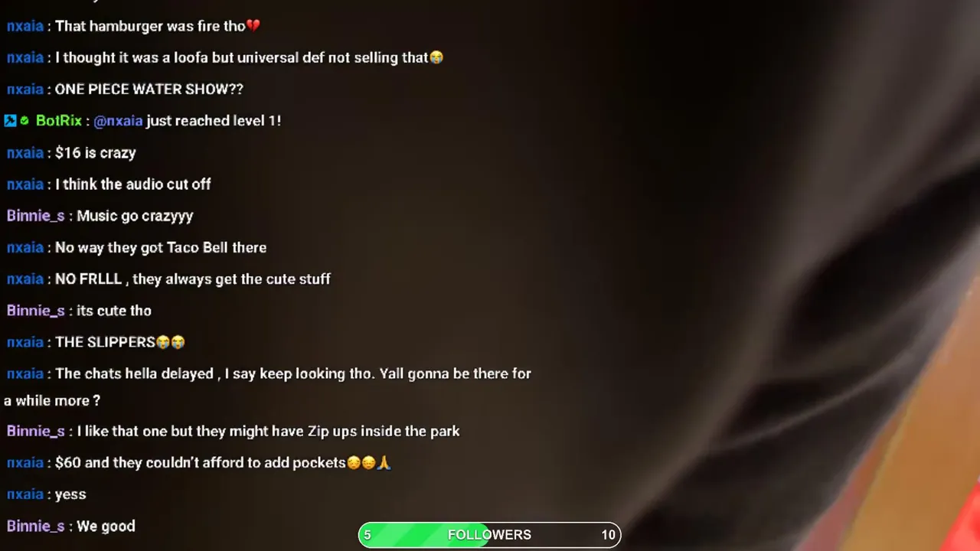Click the FOLLOWERS goal progress bar
Viewport: 980px width, 551px height.
pyautogui.click(x=489, y=535)
